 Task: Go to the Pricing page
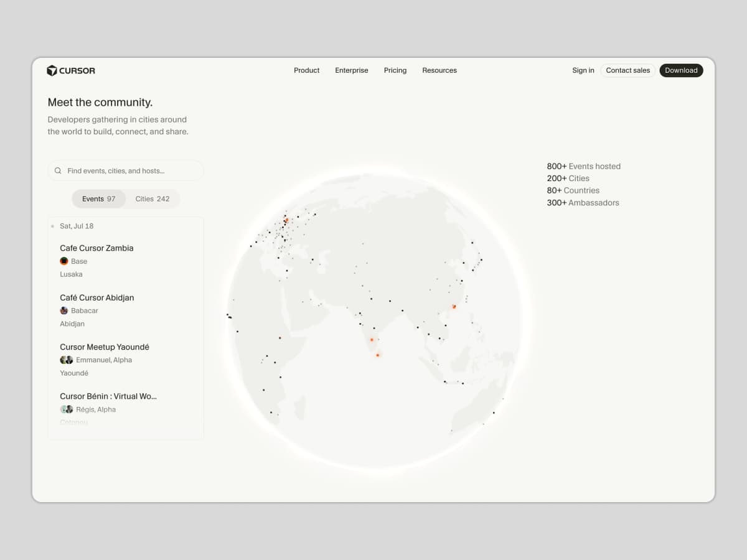point(395,70)
